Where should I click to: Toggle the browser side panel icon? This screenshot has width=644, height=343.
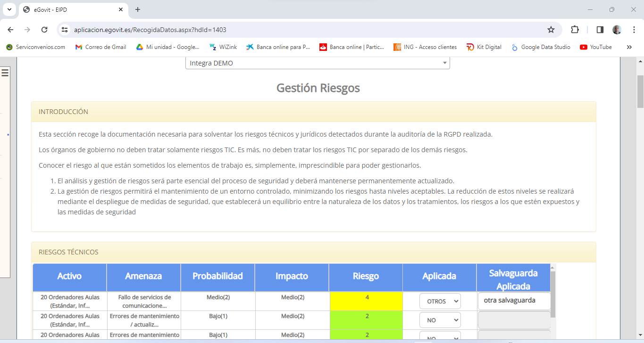pos(600,30)
